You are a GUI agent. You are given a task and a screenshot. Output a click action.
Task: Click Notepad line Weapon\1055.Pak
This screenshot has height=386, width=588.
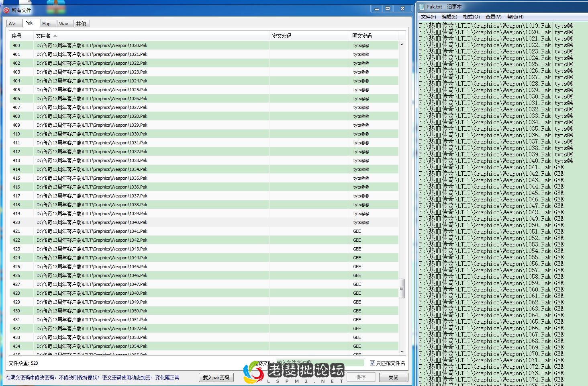(491, 257)
